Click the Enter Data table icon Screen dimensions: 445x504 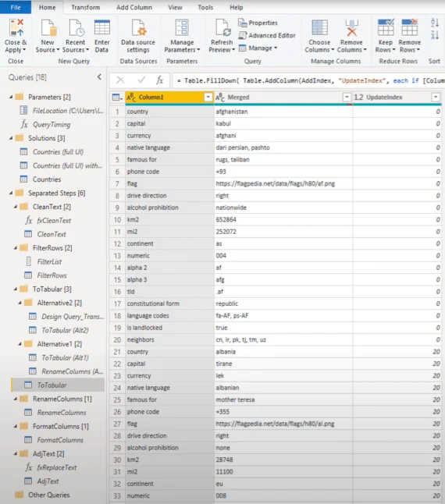click(102, 27)
